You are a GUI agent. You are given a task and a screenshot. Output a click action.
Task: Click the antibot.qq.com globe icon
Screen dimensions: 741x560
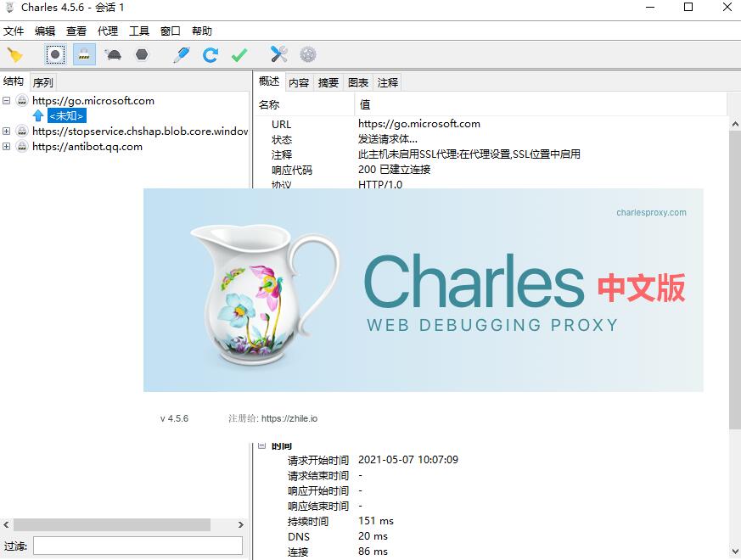[x=22, y=146]
